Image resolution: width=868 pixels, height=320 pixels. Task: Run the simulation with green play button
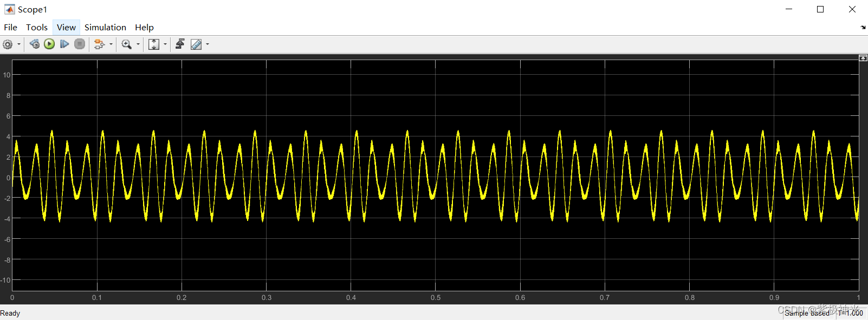point(49,44)
